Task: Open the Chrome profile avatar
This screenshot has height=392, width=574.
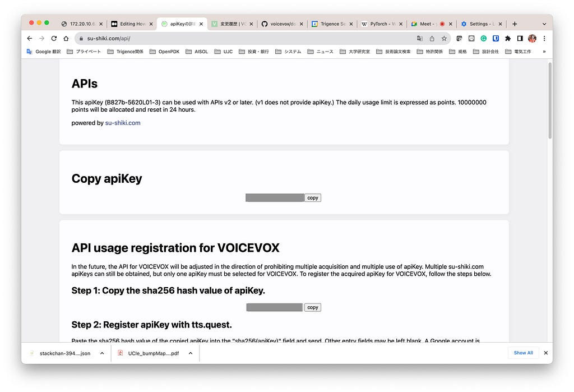Action: pyautogui.click(x=533, y=39)
